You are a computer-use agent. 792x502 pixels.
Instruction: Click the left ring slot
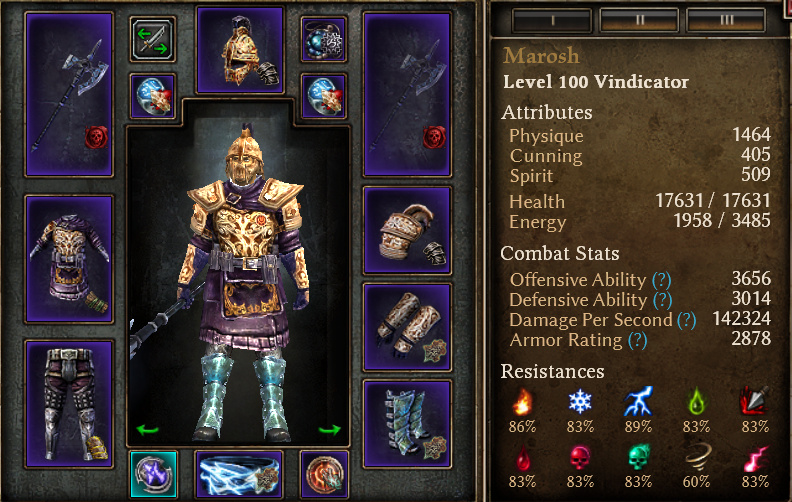(x=153, y=96)
